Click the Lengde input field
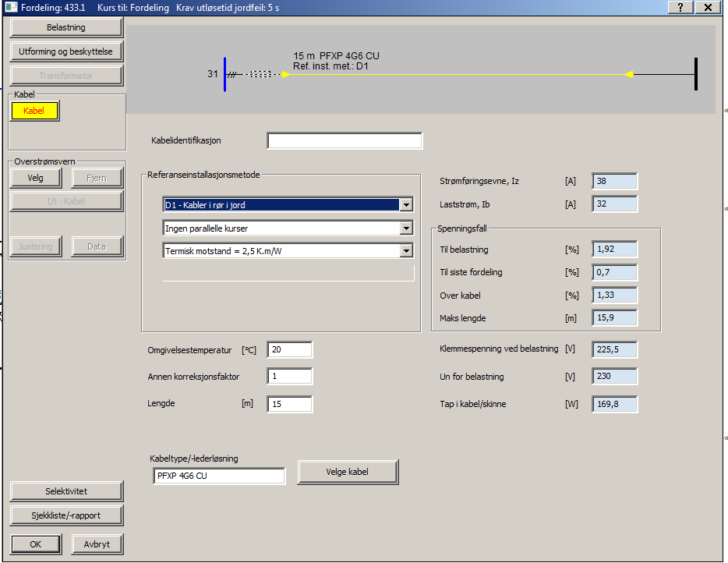Viewport: 728px width, 563px height. tap(290, 404)
